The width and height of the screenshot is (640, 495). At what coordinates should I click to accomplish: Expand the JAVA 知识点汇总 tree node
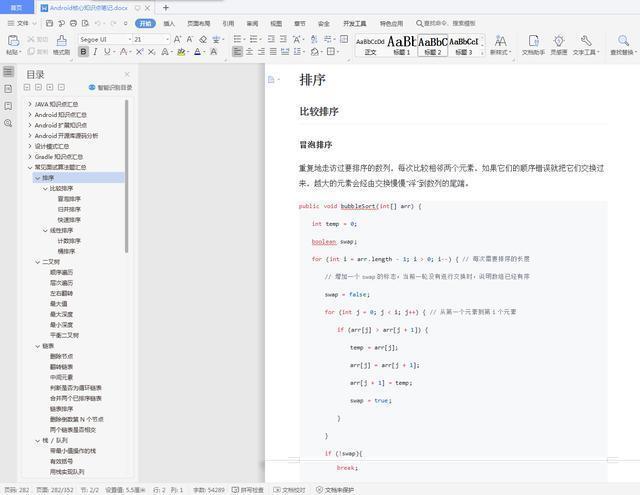tap(30, 104)
